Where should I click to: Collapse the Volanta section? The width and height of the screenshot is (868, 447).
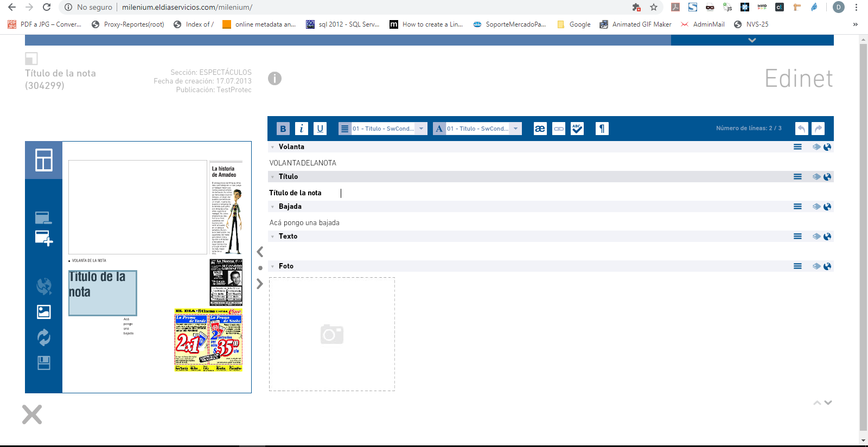click(272, 147)
